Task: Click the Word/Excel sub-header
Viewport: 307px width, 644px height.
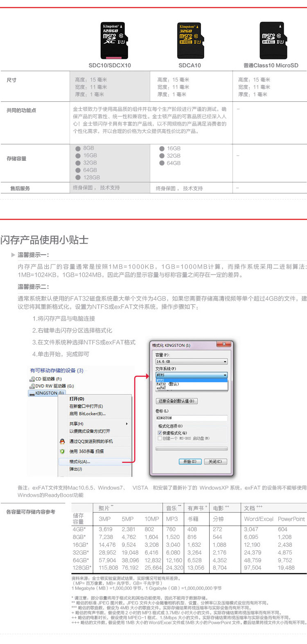Action: pyautogui.click(x=259, y=519)
